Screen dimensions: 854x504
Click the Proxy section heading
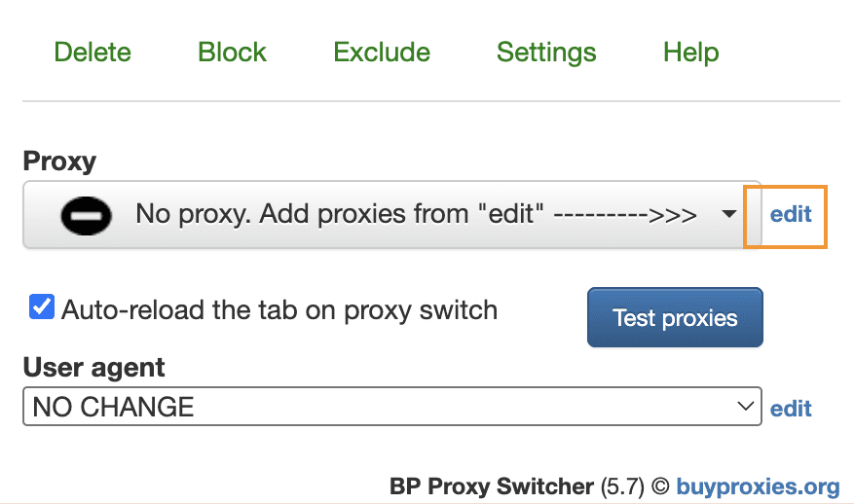(x=59, y=162)
